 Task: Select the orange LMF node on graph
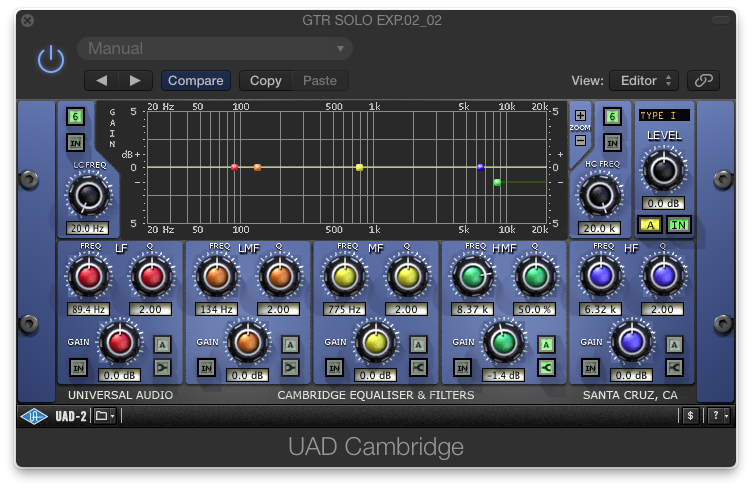coord(258,167)
